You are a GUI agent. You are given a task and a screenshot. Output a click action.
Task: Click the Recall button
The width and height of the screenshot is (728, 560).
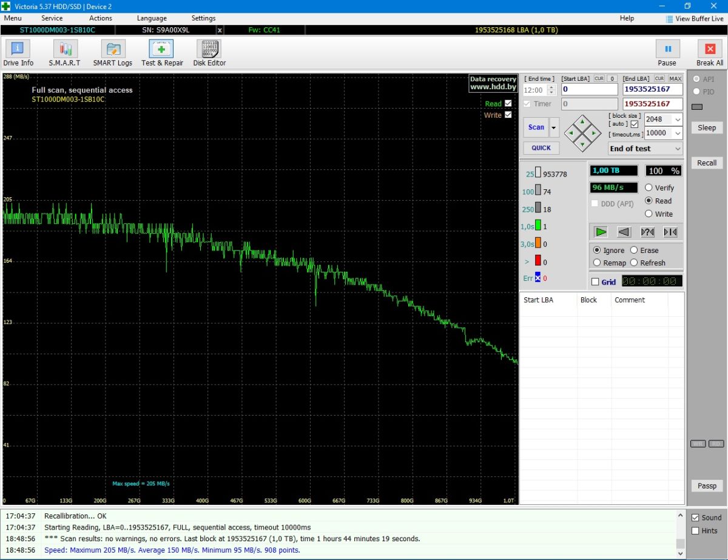coord(707,163)
